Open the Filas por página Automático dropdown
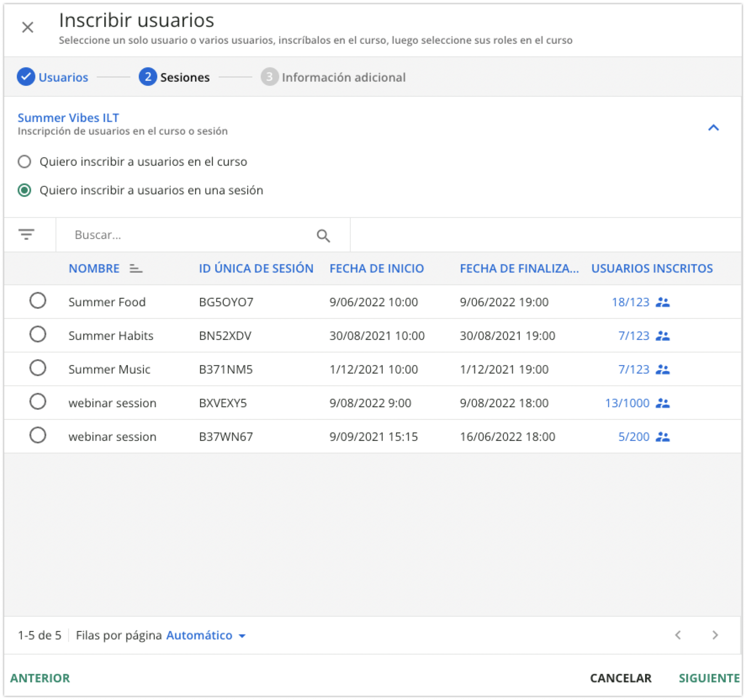 click(x=206, y=635)
